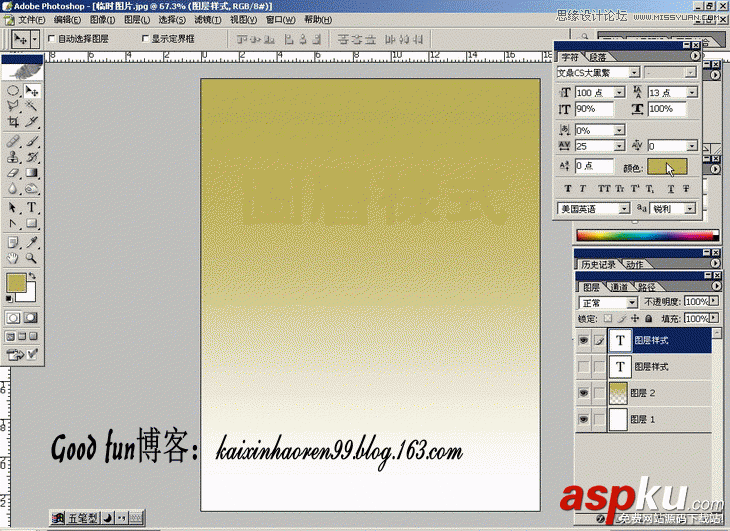Screen dimensions: 730x531
Task: Open anti-aliasing dropdown 锐利
Action: pyautogui.click(x=690, y=209)
